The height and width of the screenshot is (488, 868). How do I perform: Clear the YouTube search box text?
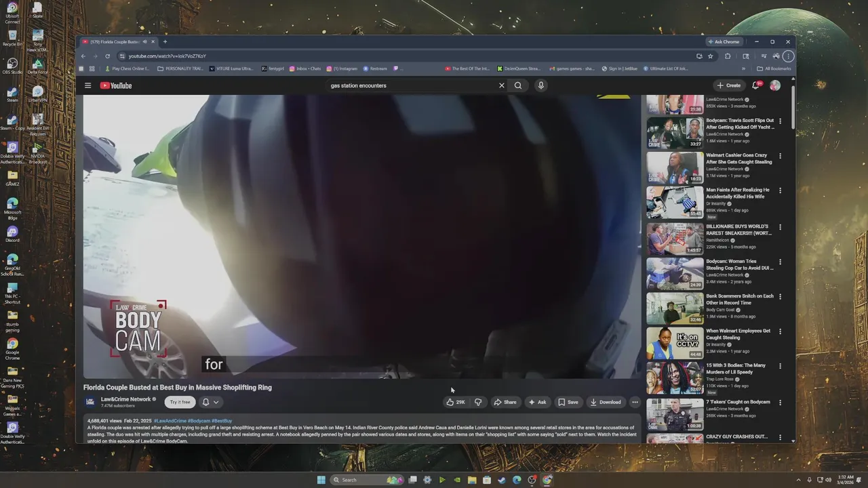pyautogui.click(x=502, y=85)
